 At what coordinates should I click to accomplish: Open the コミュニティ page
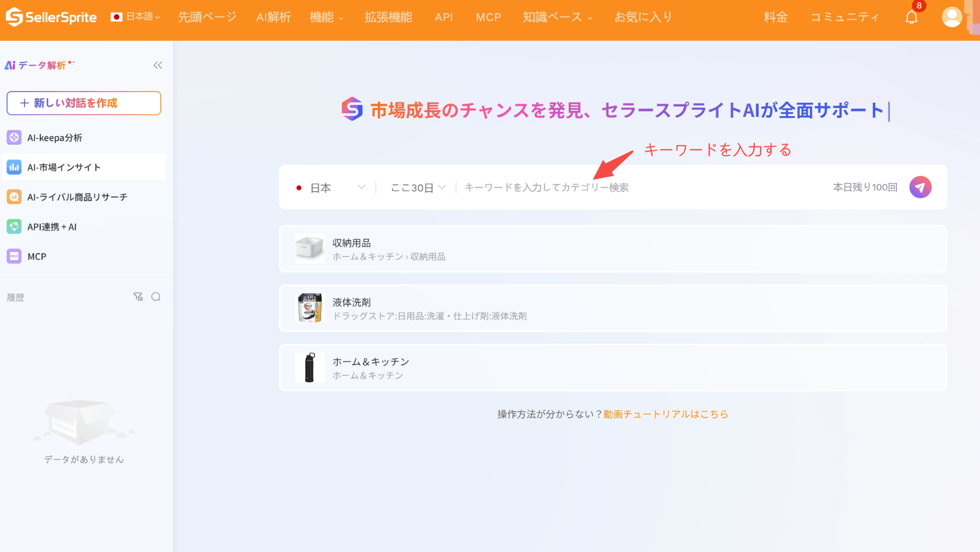pyautogui.click(x=845, y=17)
